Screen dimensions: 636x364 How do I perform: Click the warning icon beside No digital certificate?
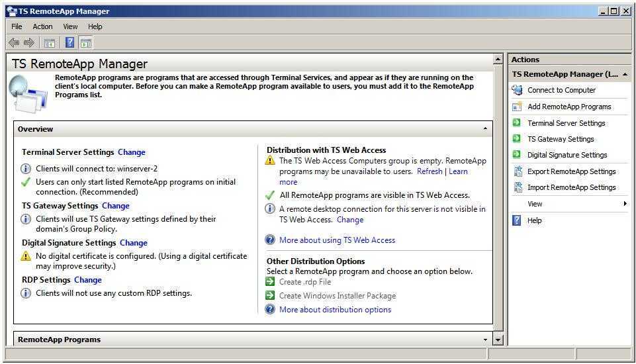click(26, 256)
